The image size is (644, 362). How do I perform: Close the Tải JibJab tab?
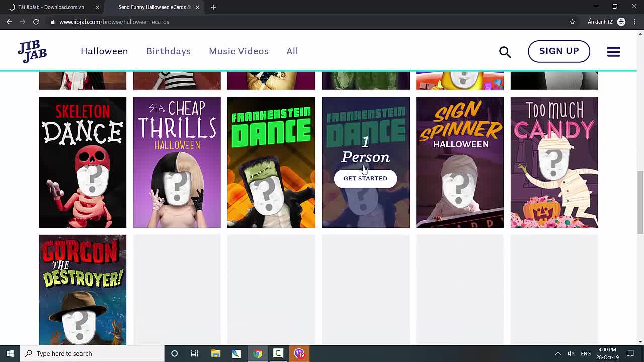point(97,7)
